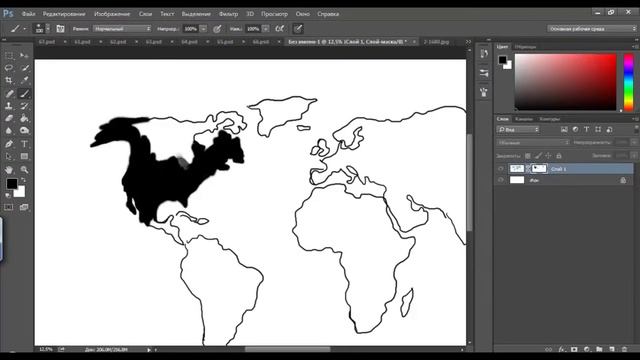640x360 pixels.
Task: Filter layers by smart objects
Action: (x=609, y=129)
